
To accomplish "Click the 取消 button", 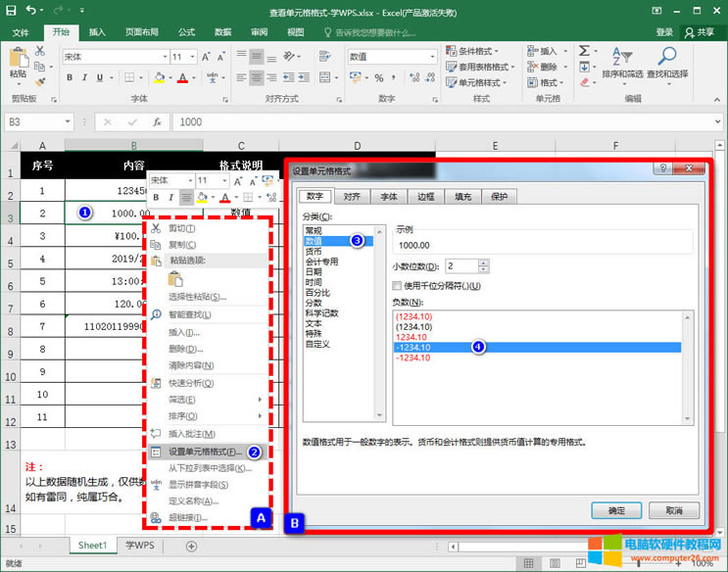I will (x=673, y=509).
